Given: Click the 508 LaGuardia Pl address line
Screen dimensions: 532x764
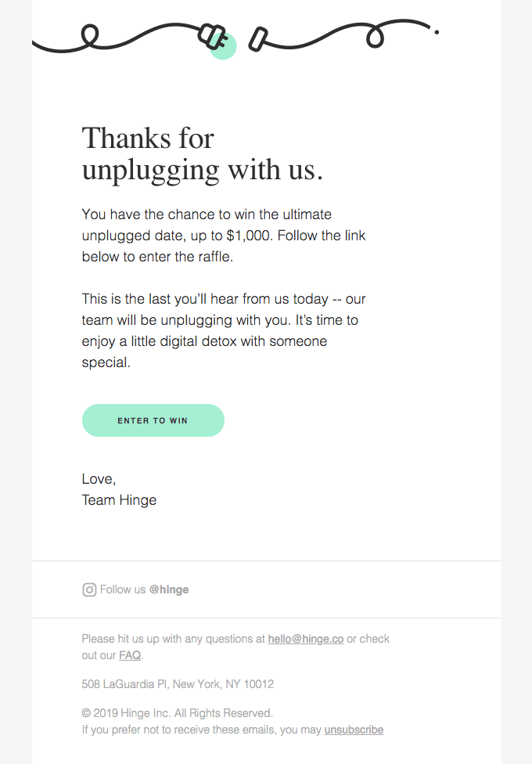Looking at the screenshot, I should click(x=178, y=684).
